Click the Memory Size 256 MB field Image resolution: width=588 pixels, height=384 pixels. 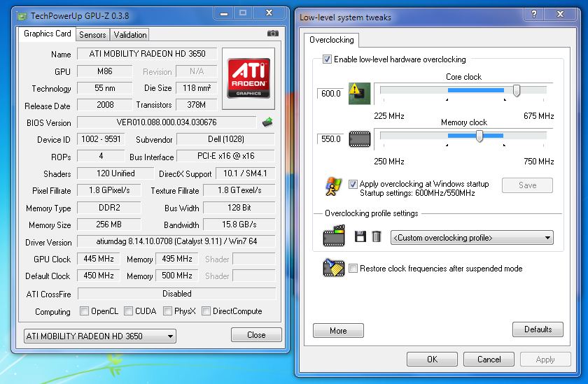coord(108,225)
